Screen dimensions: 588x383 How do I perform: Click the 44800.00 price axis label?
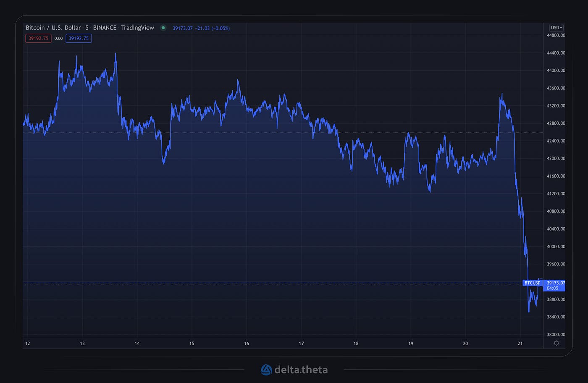point(556,35)
